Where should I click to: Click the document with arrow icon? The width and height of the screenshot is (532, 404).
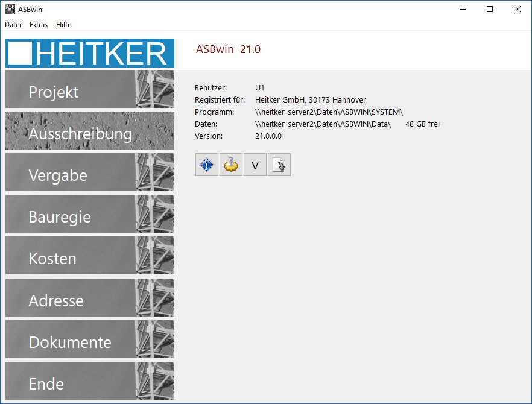pos(279,165)
